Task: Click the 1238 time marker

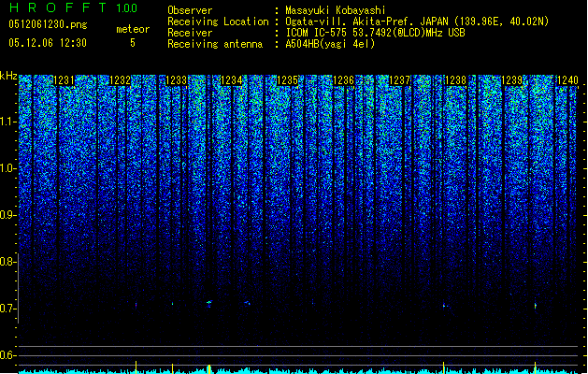Action: click(x=455, y=80)
